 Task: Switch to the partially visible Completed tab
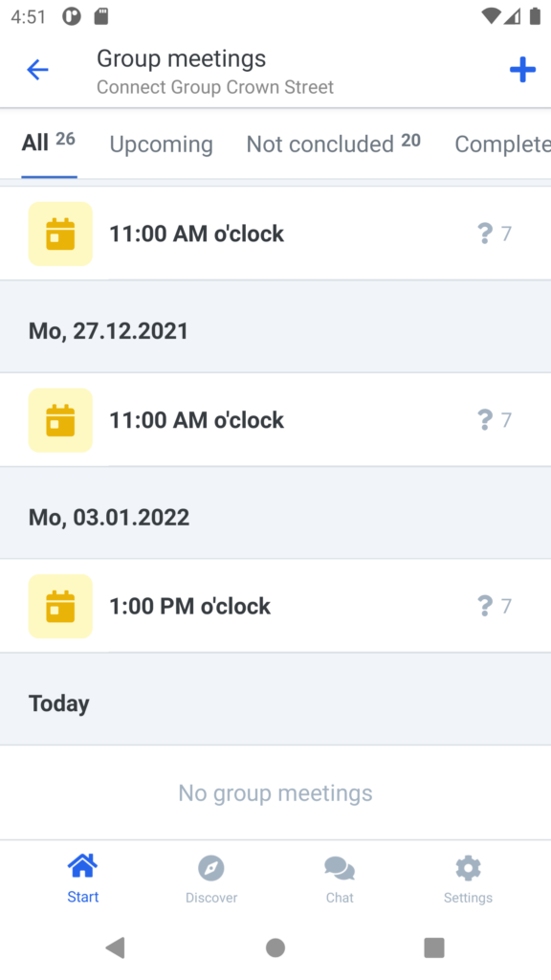[x=502, y=145]
